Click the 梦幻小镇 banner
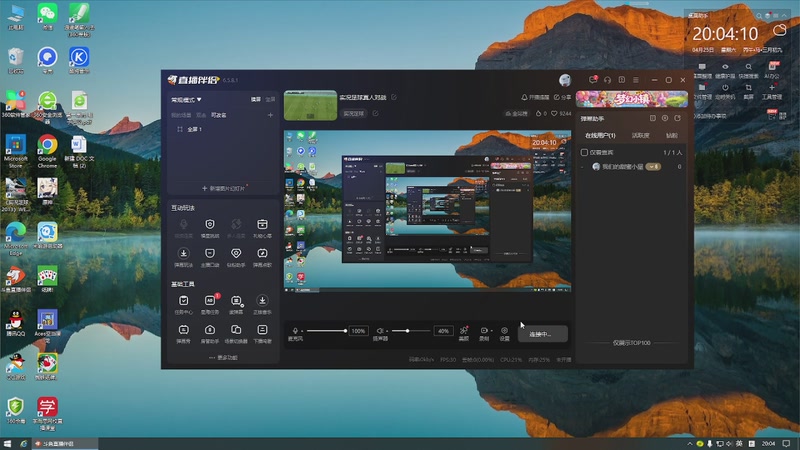 click(x=632, y=98)
